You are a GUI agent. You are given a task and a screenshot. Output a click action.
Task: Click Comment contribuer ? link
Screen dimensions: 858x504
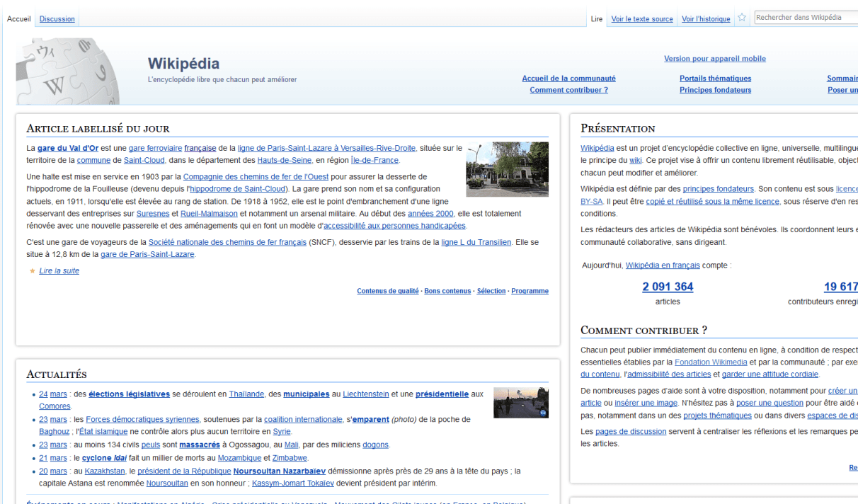pyautogui.click(x=568, y=90)
